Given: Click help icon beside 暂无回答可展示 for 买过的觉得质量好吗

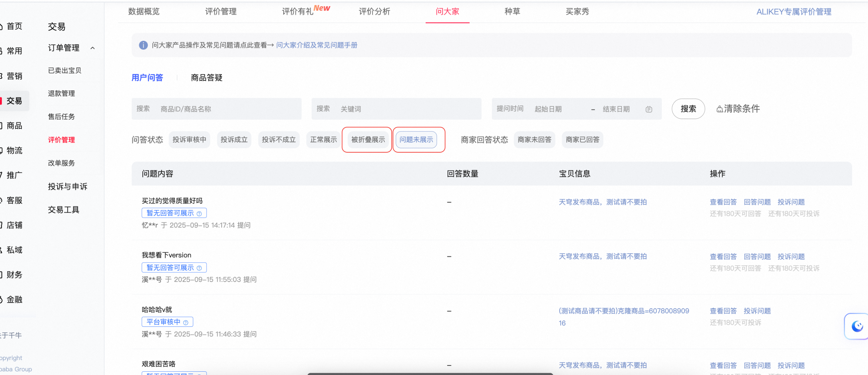Looking at the screenshot, I should (x=199, y=214).
